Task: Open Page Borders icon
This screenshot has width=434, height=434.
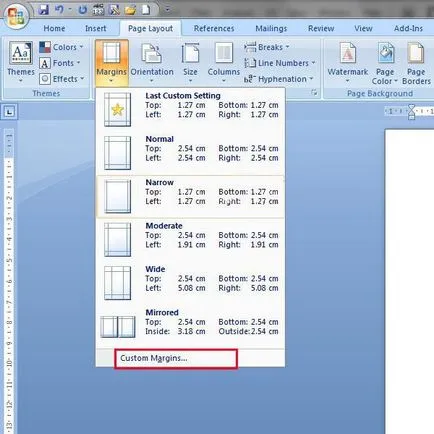Action: (x=416, y=53)
